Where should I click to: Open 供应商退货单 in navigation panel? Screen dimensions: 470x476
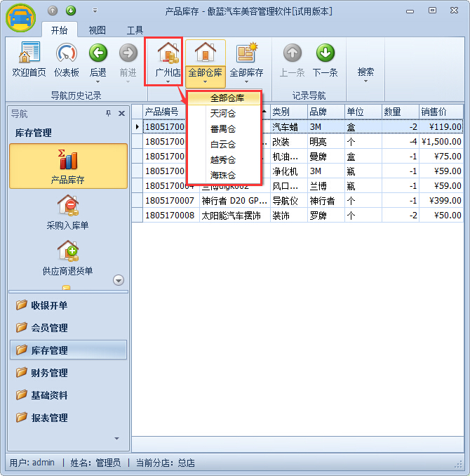pyautogui.click(x=68, y=253)
